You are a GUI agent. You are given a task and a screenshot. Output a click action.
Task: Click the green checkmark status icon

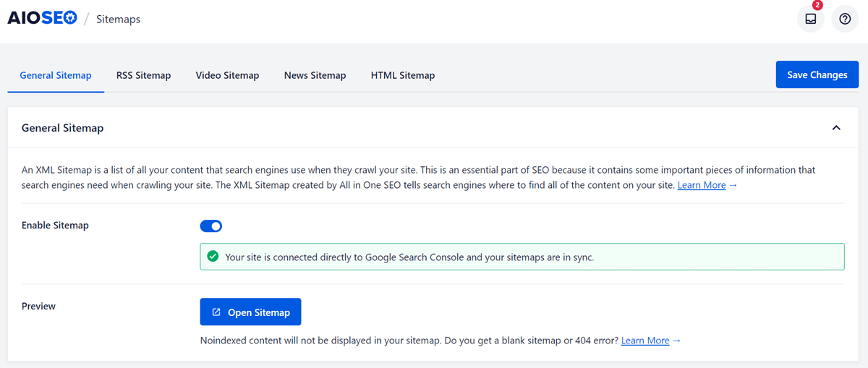pos(213,257)
